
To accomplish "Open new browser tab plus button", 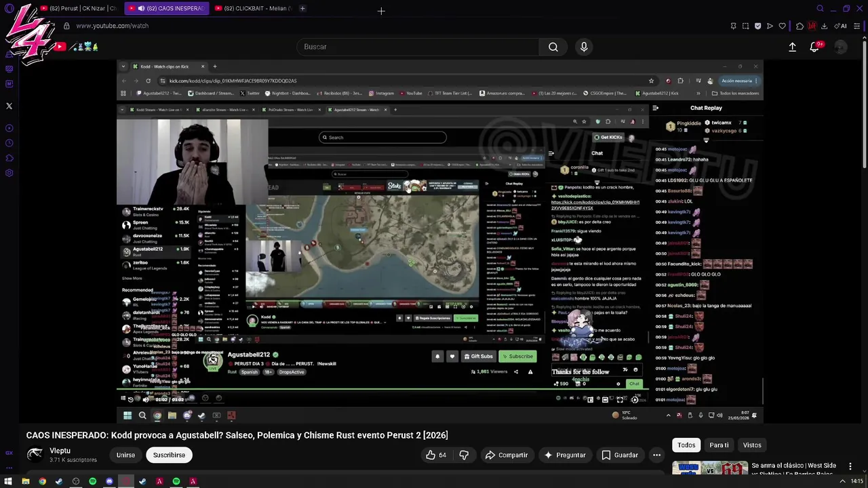I will point(302,9).
